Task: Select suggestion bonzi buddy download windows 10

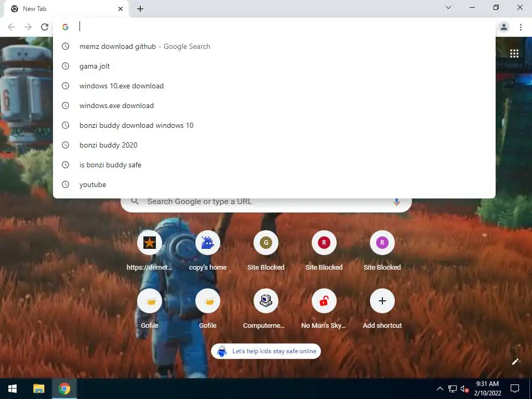Action: pyautogui.click(x=274, y=125)
